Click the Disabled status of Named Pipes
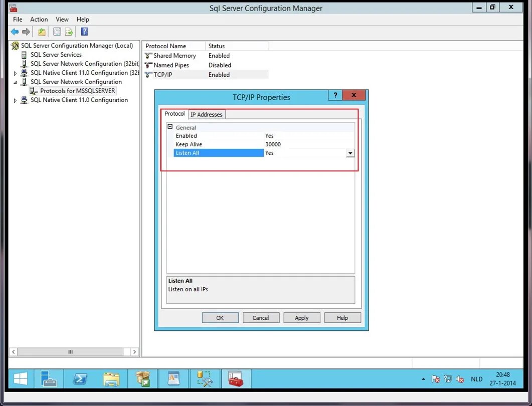Image resolution: width=532 pixels, height=406 pixels. click(x=220, y=65)
